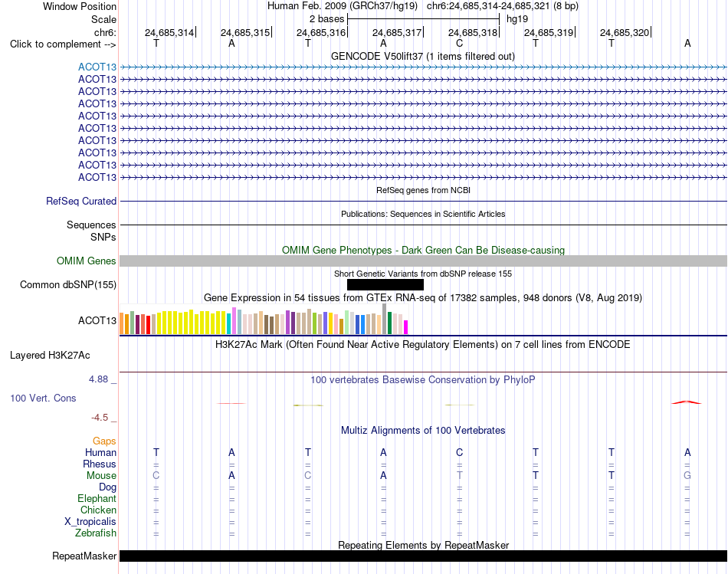
Task: Click the 'Click to complement -->' label
Action: click(63, 44)
